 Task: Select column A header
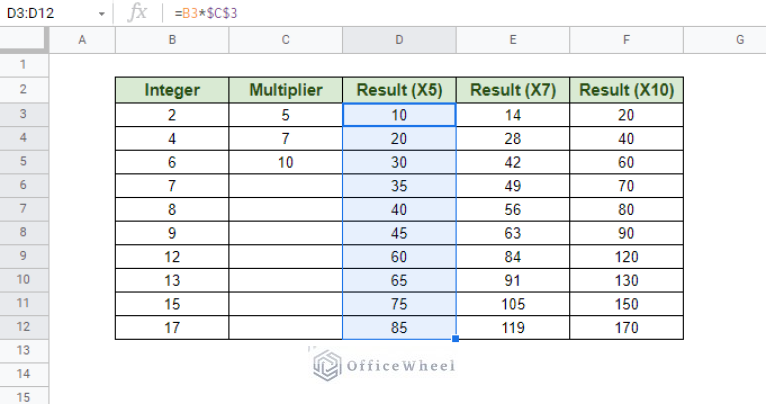(x=82, y=40)
